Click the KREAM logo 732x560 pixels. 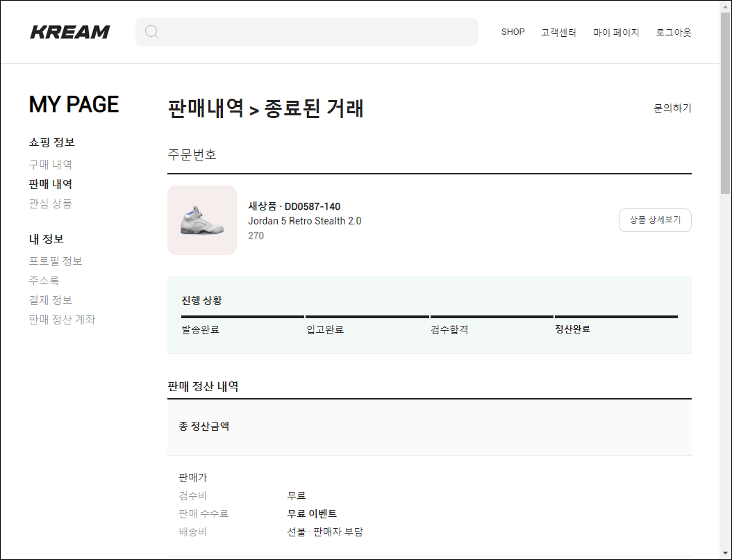[70, 32]
